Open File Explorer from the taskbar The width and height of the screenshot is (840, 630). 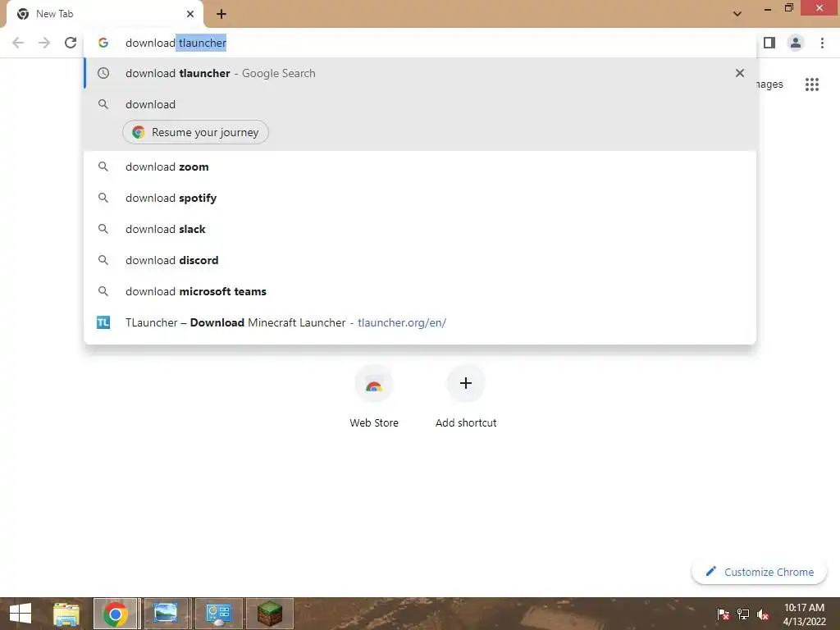point(66,614)
